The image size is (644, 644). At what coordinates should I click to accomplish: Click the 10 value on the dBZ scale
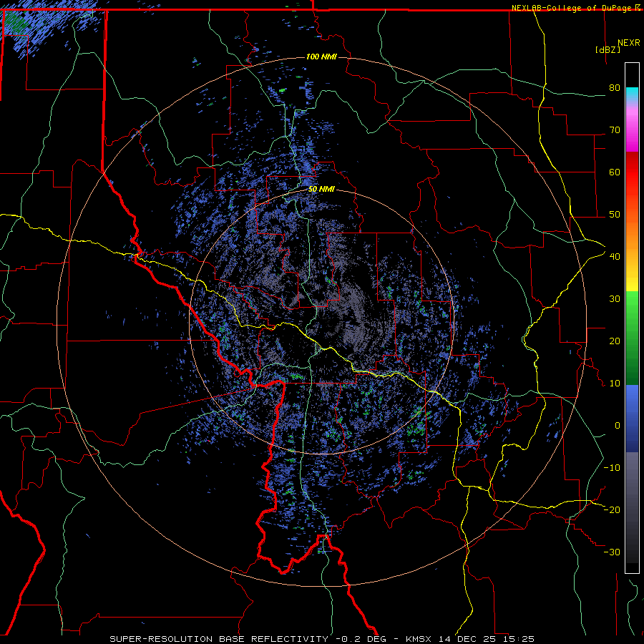[615, 384]
